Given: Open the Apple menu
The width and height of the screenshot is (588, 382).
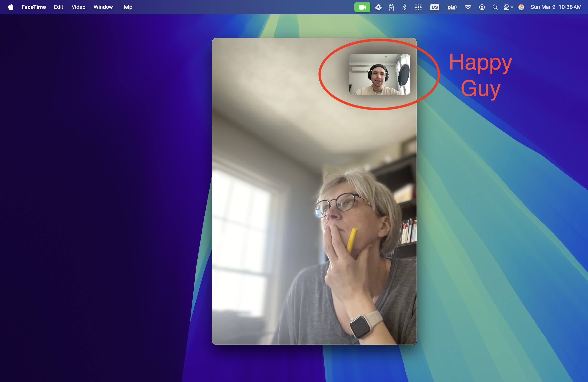Looking at the screenshot, I should (x=11, y=7).
